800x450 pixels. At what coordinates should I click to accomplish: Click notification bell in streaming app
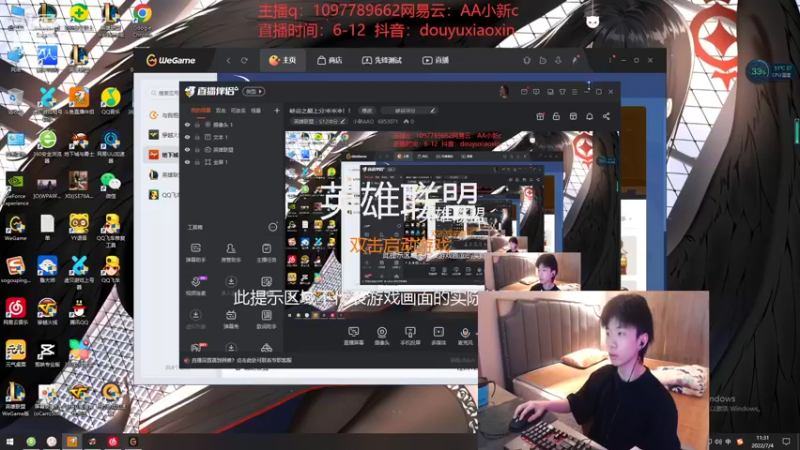point(589,116)
